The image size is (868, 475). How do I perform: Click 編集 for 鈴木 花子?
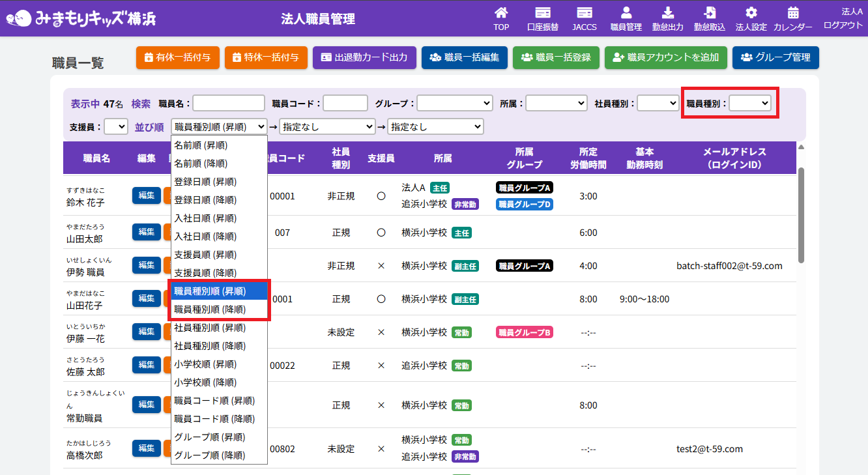(x=147, y=195)
